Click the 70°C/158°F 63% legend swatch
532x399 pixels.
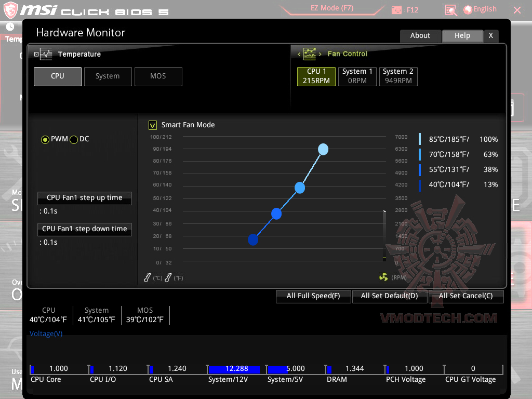coord(420,155)
